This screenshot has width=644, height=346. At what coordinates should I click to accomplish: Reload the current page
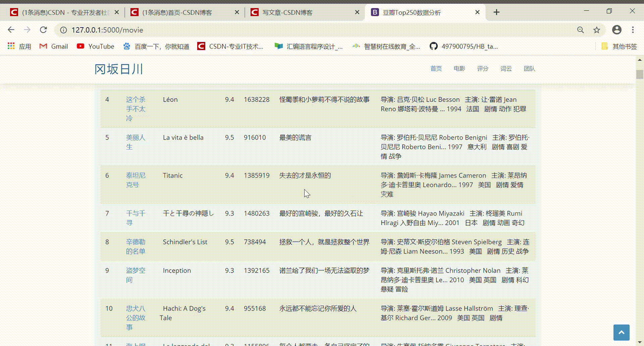pyautogui.click(x=43, y=30)
